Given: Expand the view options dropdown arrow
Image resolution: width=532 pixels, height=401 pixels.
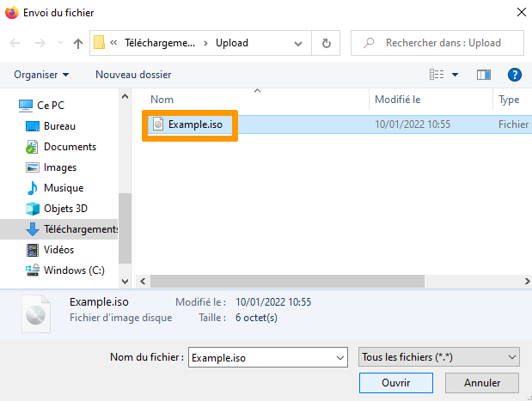Looking at the screenshot, I should point(455,76).
